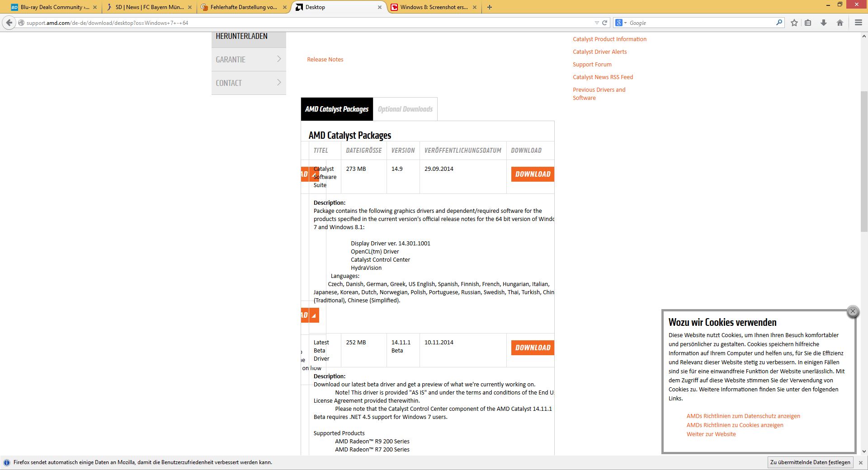Show AMDs Richtlinien zu Cookies
868x470 pixels.
pos(735,425)
